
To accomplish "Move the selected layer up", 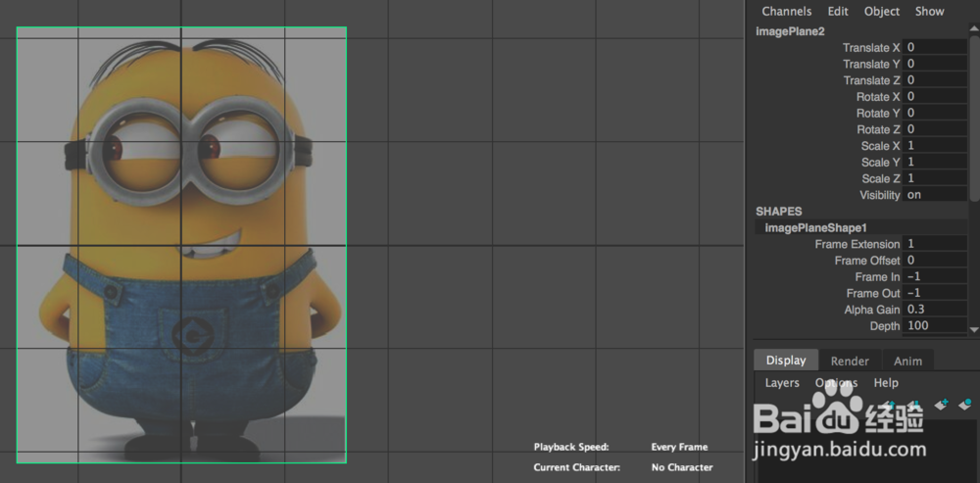I will point(891,405).
